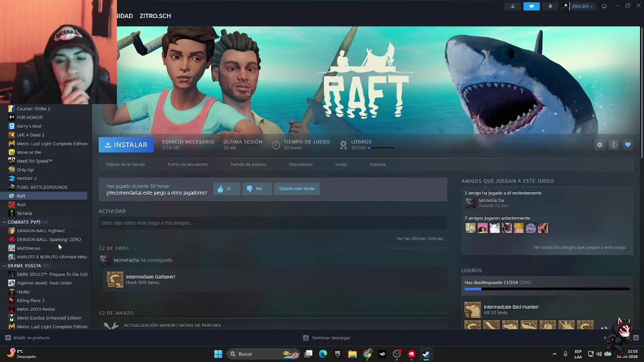Viewport: 644px width, 362px height.
Task: Open MonoFacha's avatar in the activity feed
Action: click(x=105, y=260)
